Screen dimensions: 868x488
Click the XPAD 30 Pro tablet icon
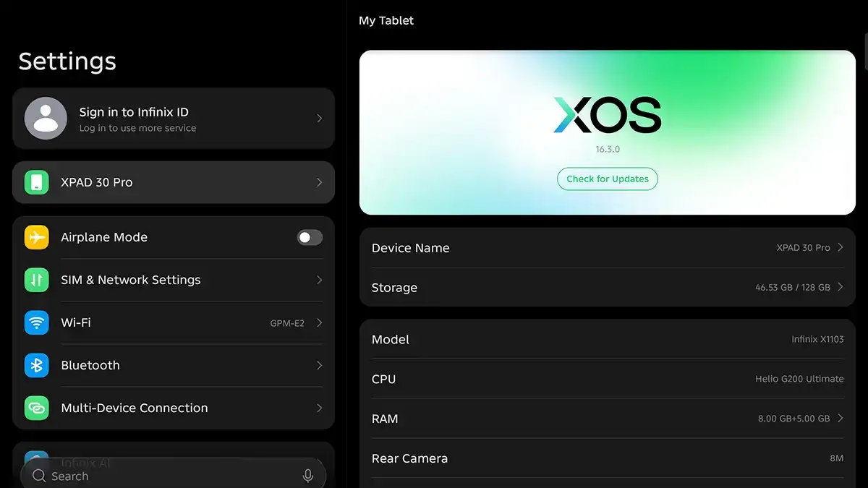pos(36,182)
